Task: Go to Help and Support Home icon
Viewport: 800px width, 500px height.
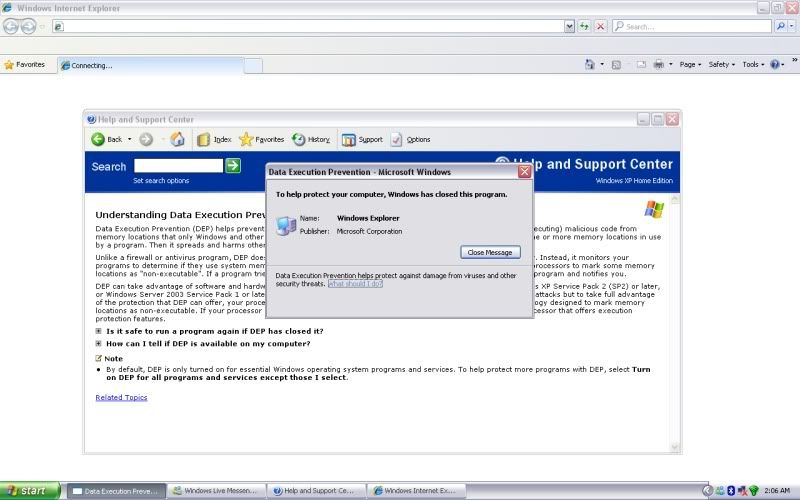Action: (178, 139)
